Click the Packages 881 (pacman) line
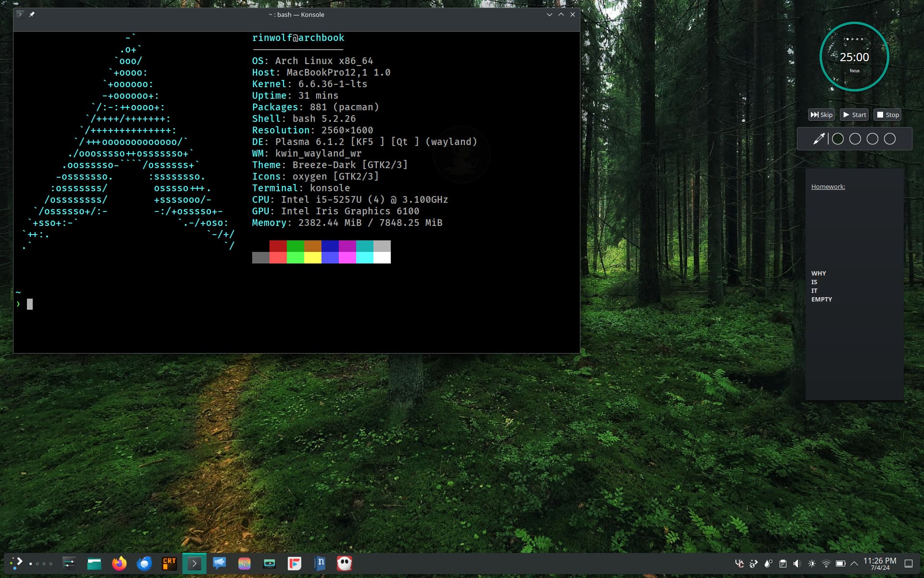 click(x=315, y=107)
